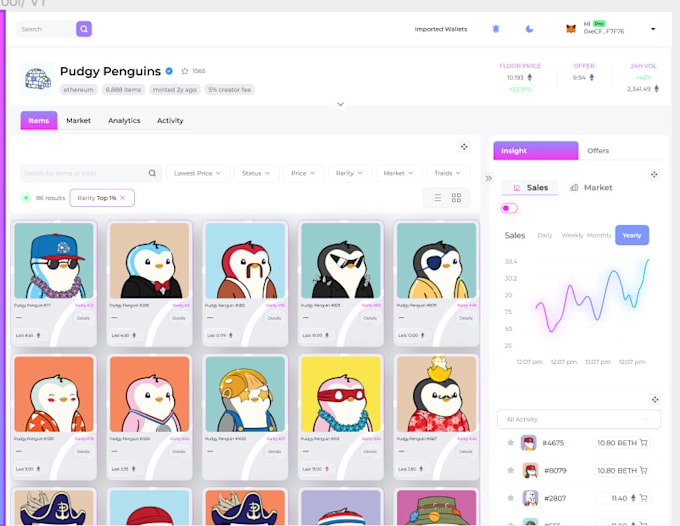Select Daily sales range
The image size is (680, 526).
[545, 235]
